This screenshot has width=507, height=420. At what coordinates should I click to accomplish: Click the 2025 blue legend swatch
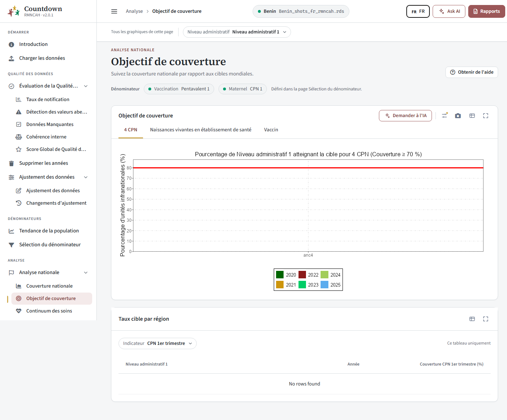point(324,285)
